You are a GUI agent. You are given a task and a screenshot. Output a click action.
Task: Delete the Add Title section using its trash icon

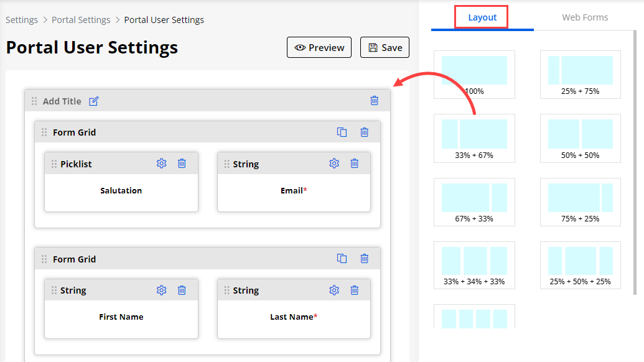coord(374,101)
